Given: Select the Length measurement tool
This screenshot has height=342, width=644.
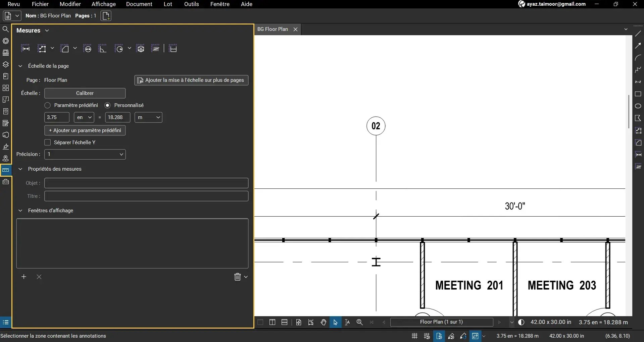Looking at the screenshot, I should click(26, 48).
